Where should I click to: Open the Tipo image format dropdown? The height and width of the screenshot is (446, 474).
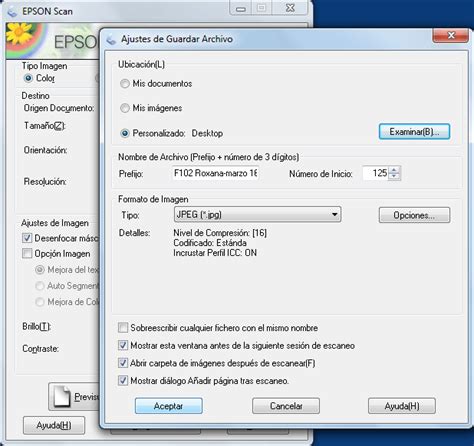(x=257, y=214)
